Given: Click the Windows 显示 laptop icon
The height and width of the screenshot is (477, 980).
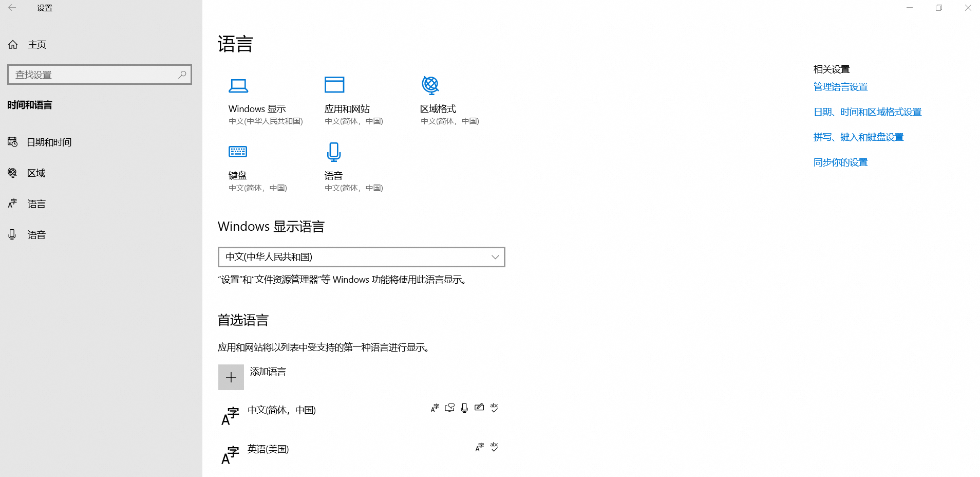Looking at the screenshot, I should 238,85.
